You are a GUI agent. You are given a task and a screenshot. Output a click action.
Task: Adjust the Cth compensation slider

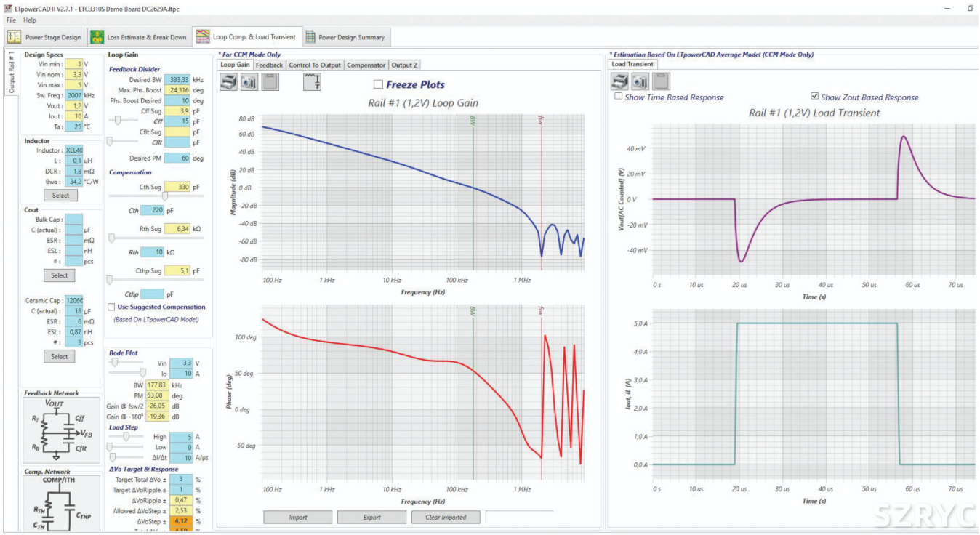click(165, 196)
